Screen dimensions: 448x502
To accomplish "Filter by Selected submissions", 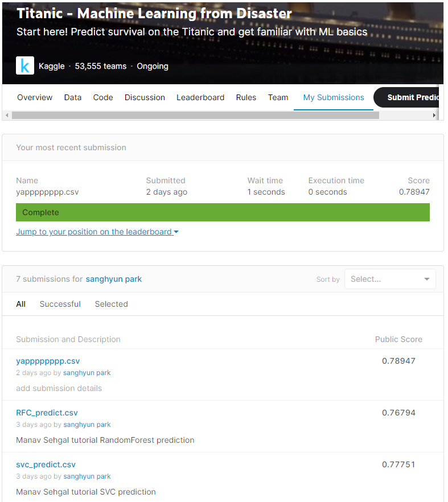I will click(x=112, y=304).
